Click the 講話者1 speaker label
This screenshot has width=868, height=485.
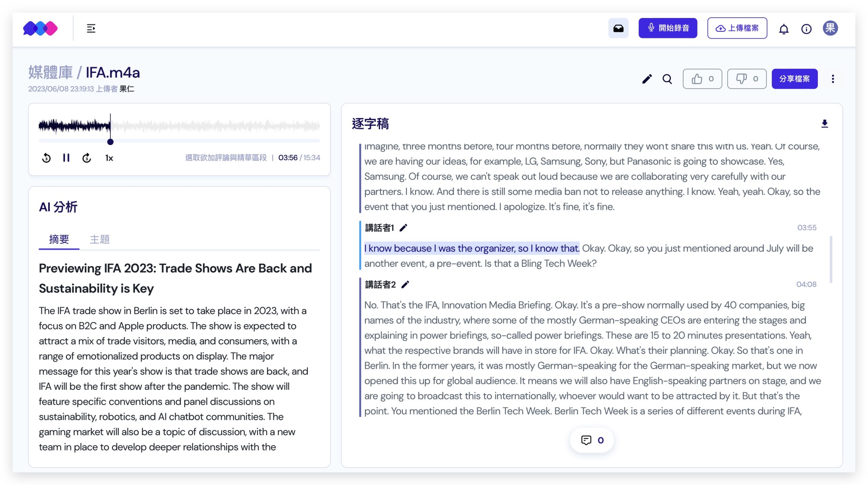coord(379,228)
